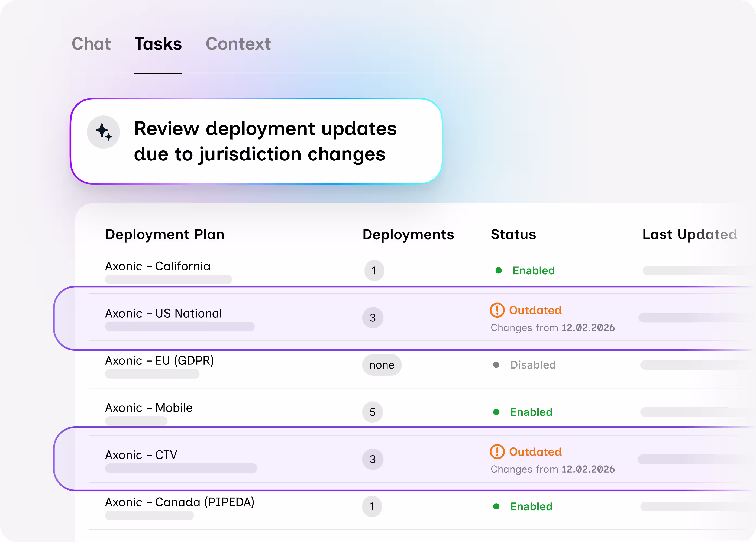Click the Last Updated column header

coord(690,234)
